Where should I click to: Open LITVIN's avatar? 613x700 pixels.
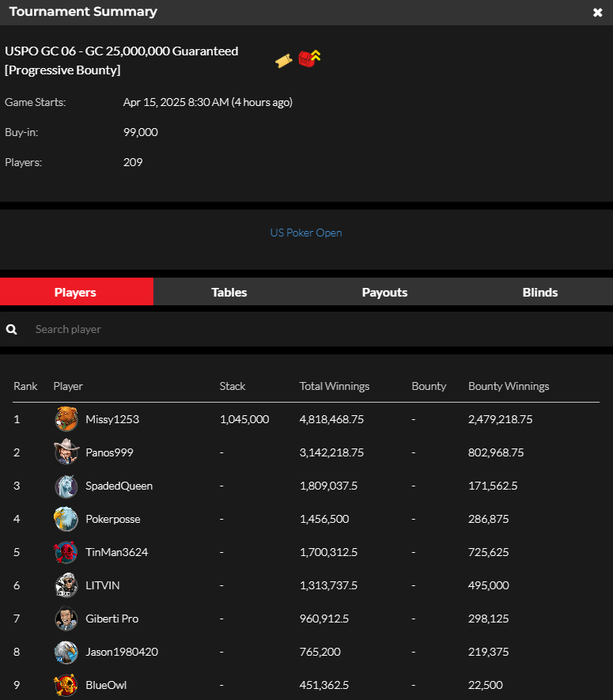click(66, 585)
